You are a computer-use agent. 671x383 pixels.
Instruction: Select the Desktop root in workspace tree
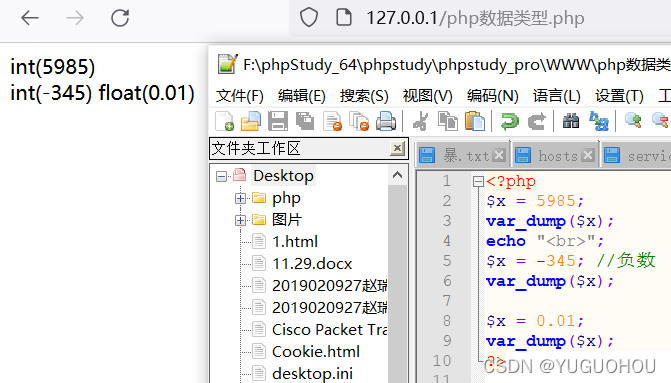283,176
